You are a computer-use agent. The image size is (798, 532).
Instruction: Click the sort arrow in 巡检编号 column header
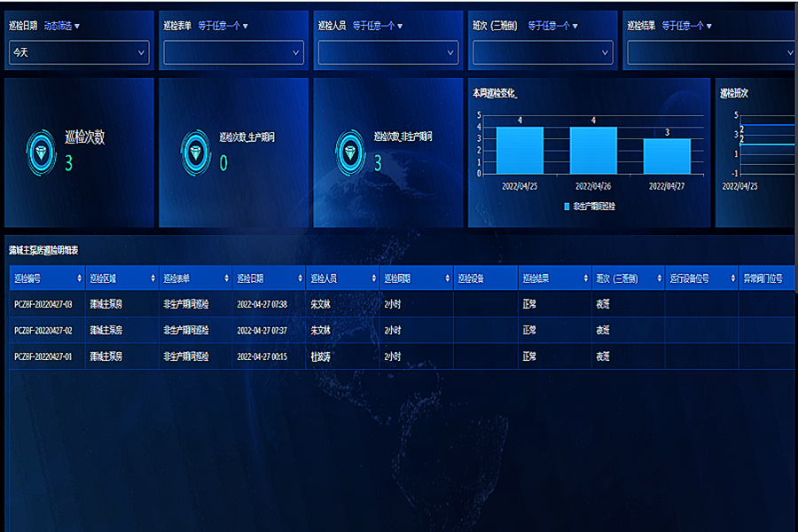77,278
